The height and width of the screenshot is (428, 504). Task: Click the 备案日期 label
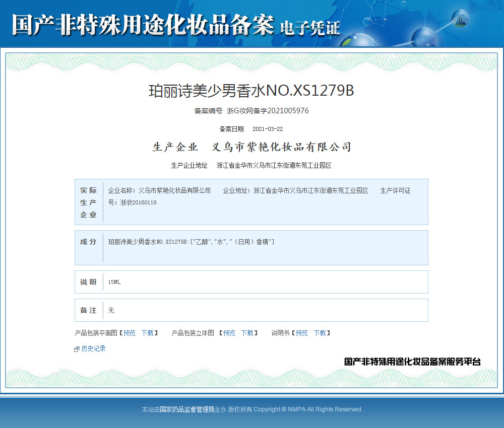[231, 129]
